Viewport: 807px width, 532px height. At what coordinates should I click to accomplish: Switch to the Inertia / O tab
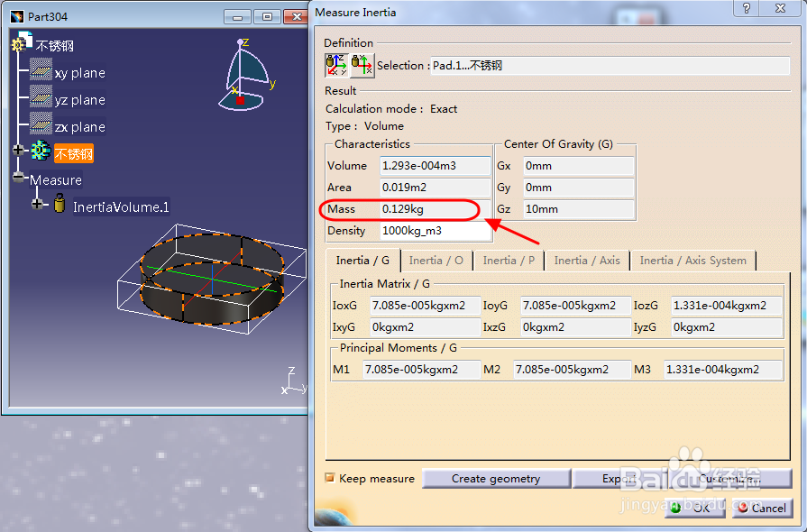click(436, 261)
